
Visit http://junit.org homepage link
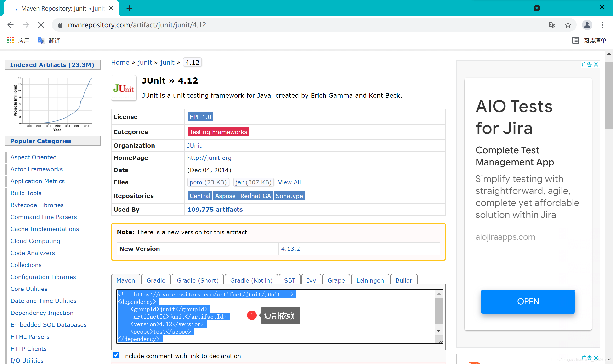click(209, 158)
